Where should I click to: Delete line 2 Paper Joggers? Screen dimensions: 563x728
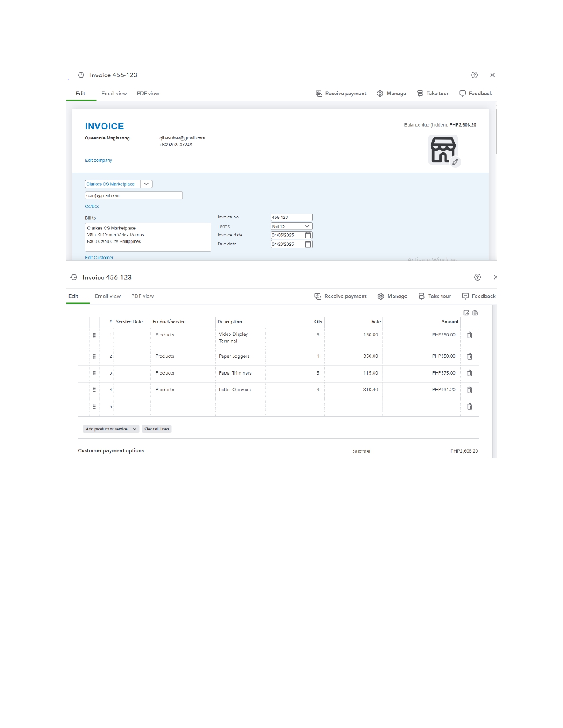[x=470, y=356]
